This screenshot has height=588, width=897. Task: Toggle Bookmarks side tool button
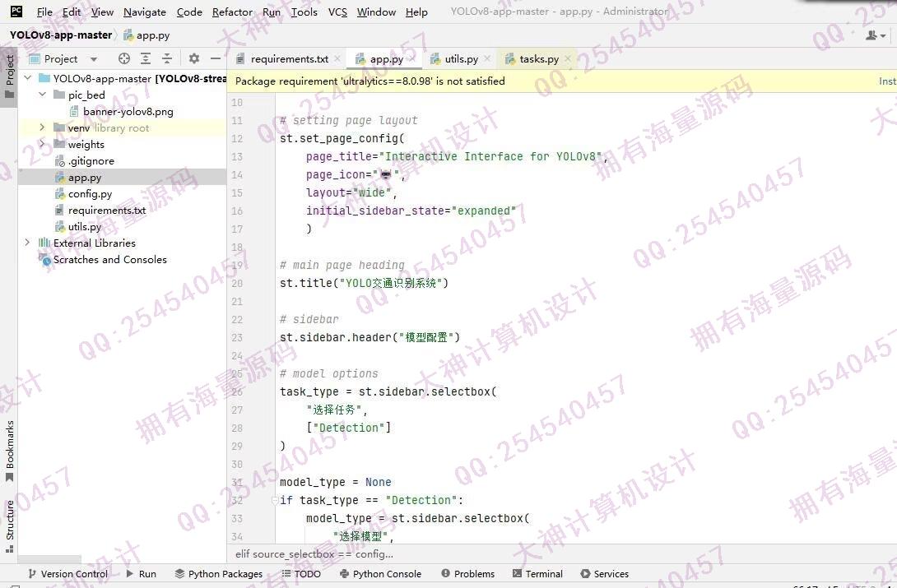pos(9,451)
